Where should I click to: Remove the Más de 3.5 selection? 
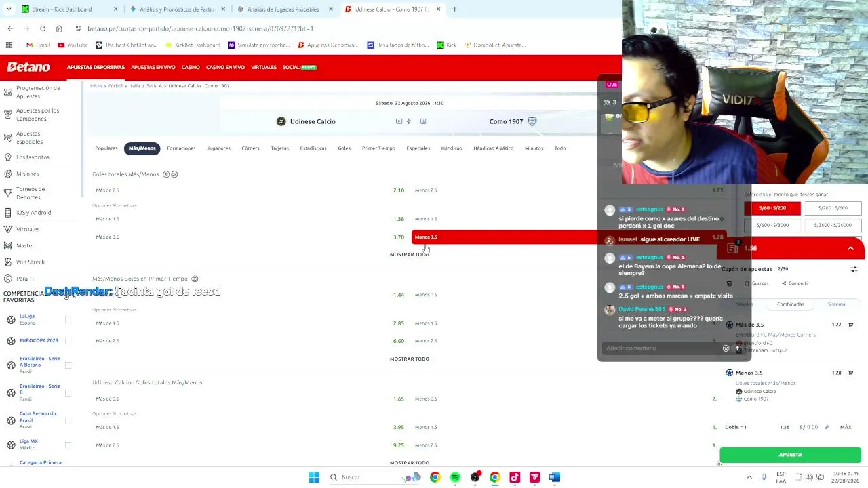851,325
